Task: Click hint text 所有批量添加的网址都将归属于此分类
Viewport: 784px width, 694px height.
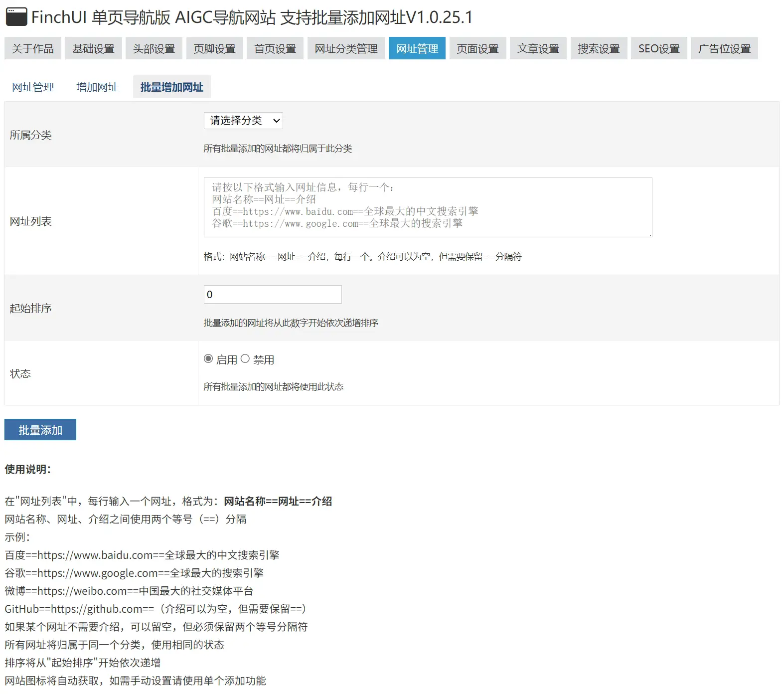Action: 278,149
